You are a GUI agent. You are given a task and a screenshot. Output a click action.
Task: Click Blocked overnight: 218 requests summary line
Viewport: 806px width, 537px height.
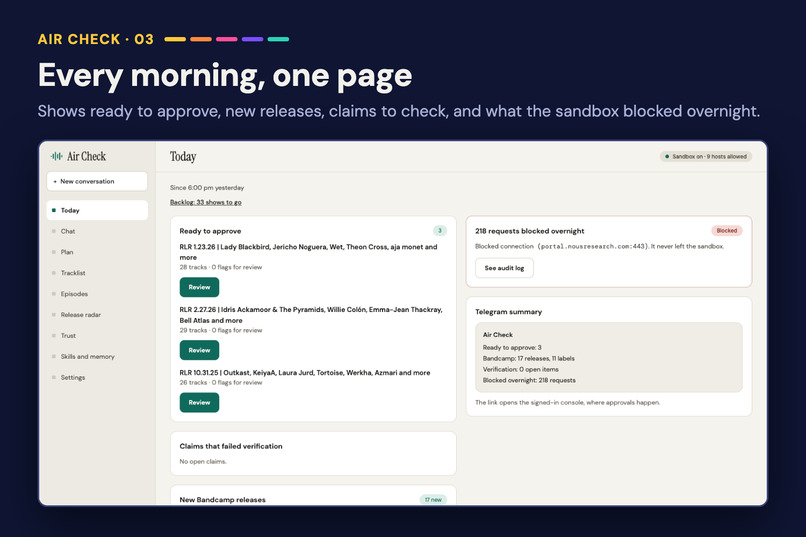529,380
